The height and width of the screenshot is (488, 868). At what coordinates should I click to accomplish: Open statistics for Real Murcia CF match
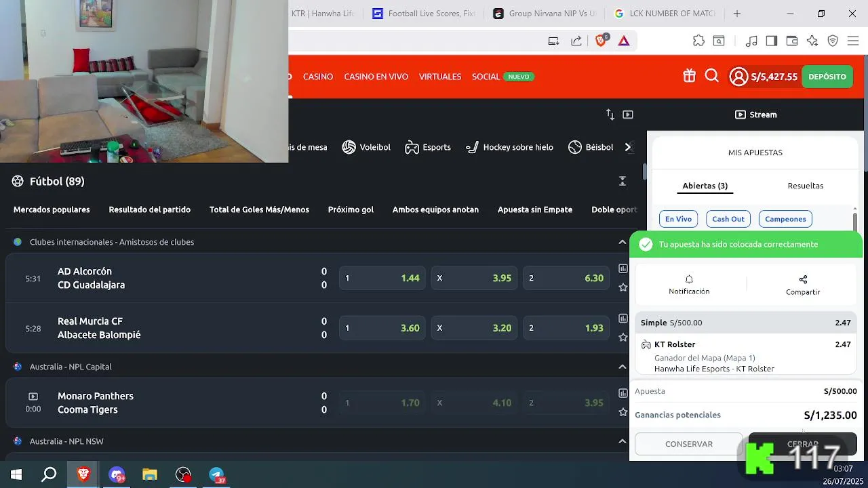[623, 319]
